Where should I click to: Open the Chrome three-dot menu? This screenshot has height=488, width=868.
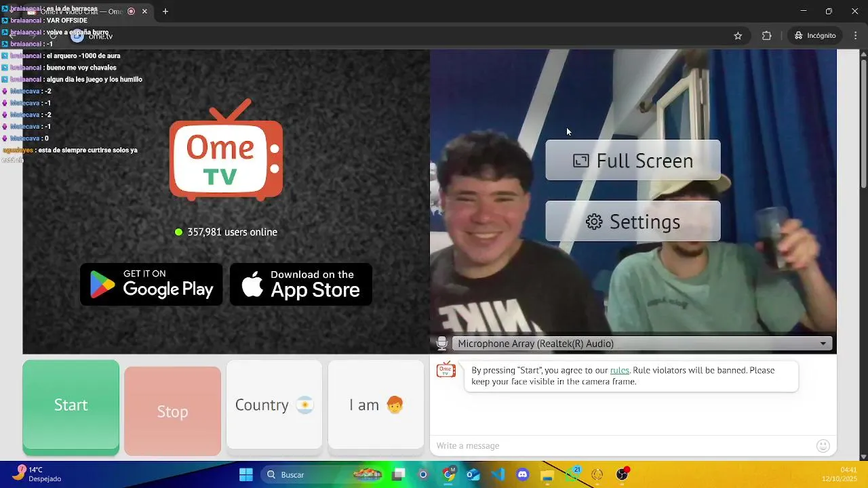pos(856,35)
